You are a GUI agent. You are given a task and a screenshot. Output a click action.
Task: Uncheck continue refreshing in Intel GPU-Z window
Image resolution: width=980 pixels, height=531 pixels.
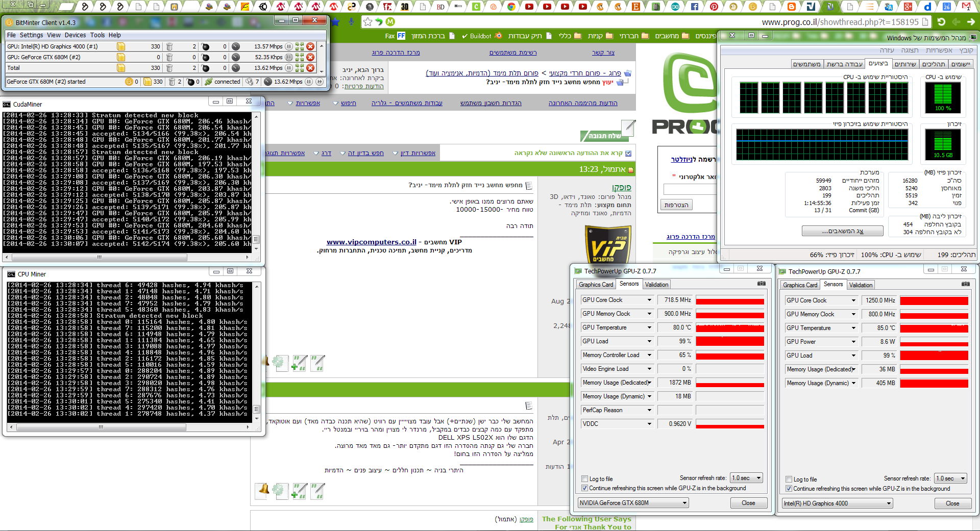click(789, 489)
